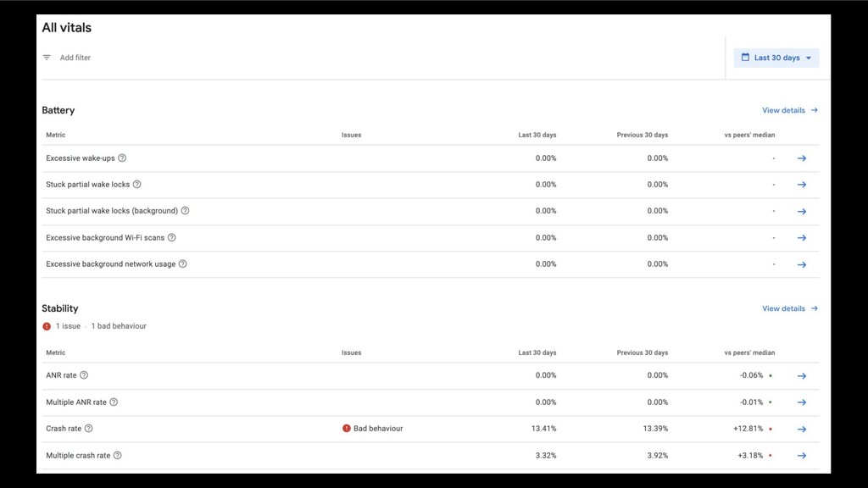
Task: Open help for Excessive background Wi-Fi scans
Action: pos(171,237)
